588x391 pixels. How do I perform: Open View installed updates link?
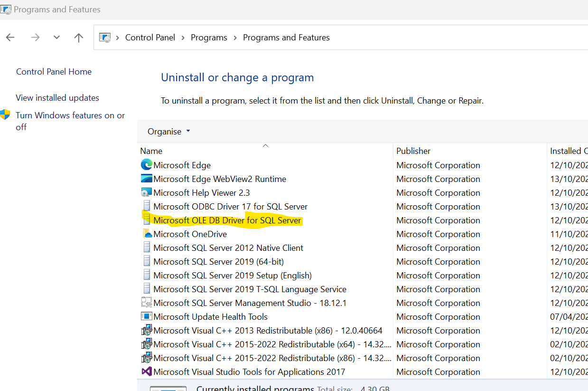click(57, 98)
